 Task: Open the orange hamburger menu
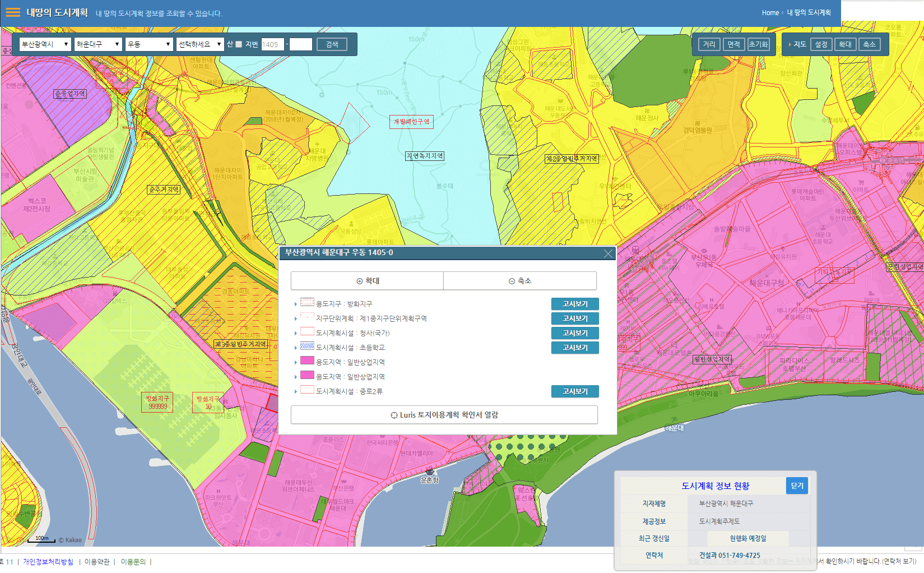(13, 12)
